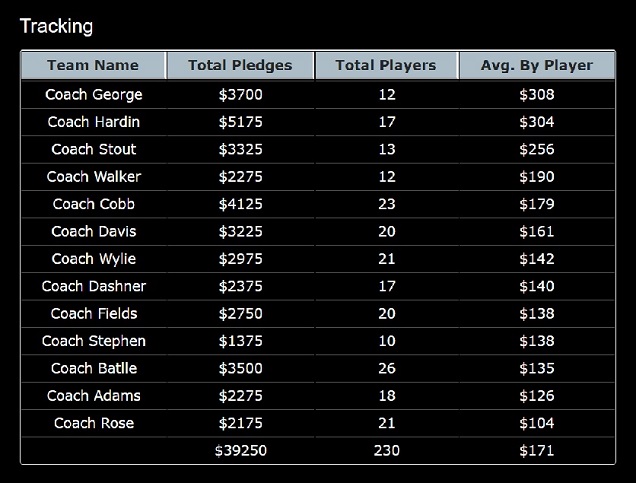636x483 pixels.
Task: Click the Avg. By Player column header
Action: [537, 65]
